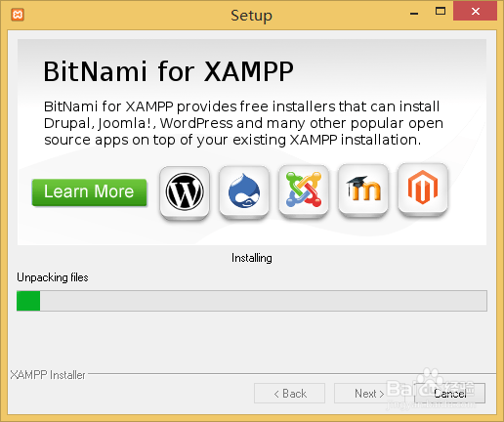The height and width of the screenshot is (422, 504).
Task: Click the 'XAMPP Installer' label
Action: [48, 375]
